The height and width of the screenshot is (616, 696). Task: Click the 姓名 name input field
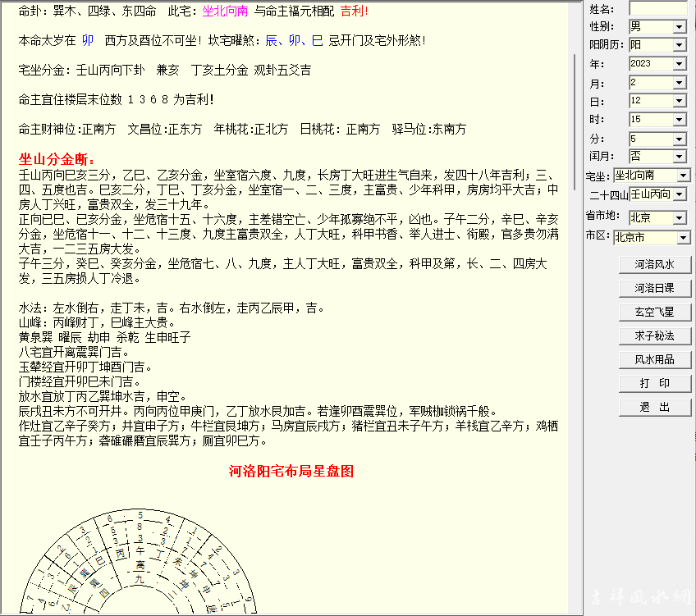pyautogui.click(x=657, y=8)
